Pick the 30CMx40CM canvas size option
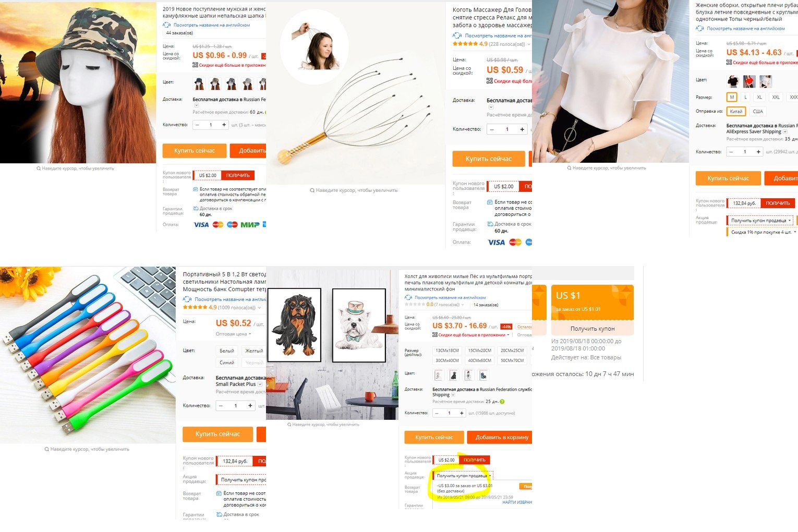The width and height of the screenshot is (798, 532). tap(448, 360)
